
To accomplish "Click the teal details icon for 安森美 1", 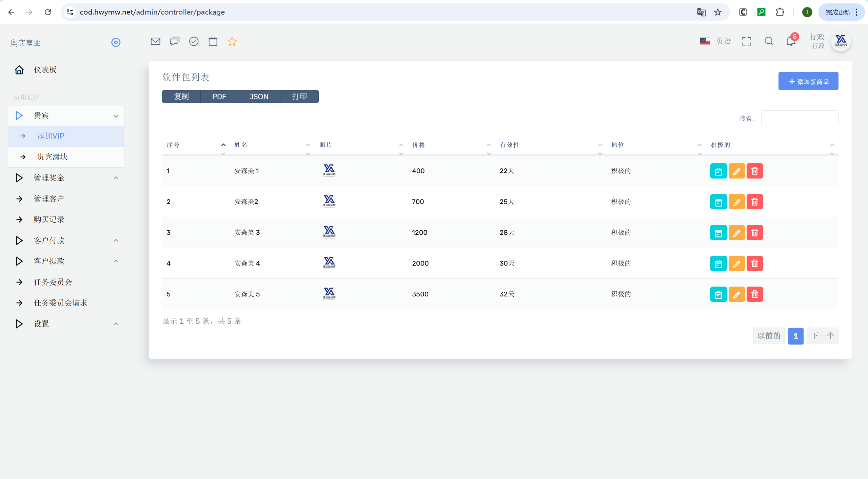I will [718, 171].
